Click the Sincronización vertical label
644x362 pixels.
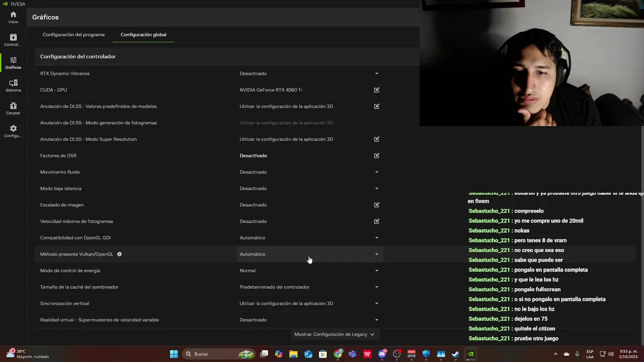coord(64,304)
